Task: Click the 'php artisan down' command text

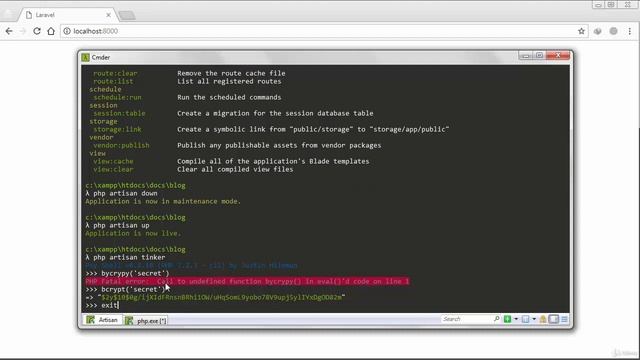Action: (125, 193)
